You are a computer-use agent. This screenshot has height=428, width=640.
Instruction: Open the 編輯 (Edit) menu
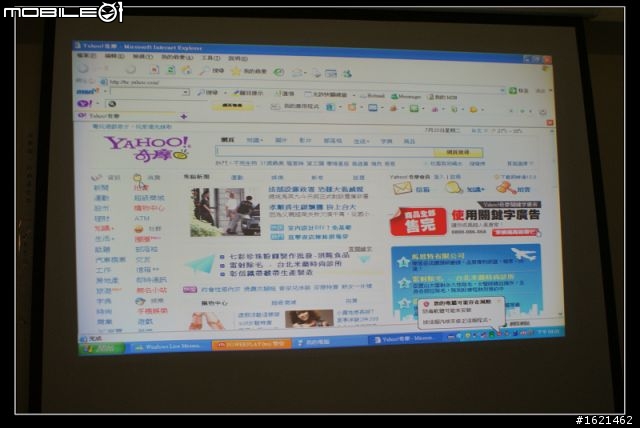click(x=114, y=56)
